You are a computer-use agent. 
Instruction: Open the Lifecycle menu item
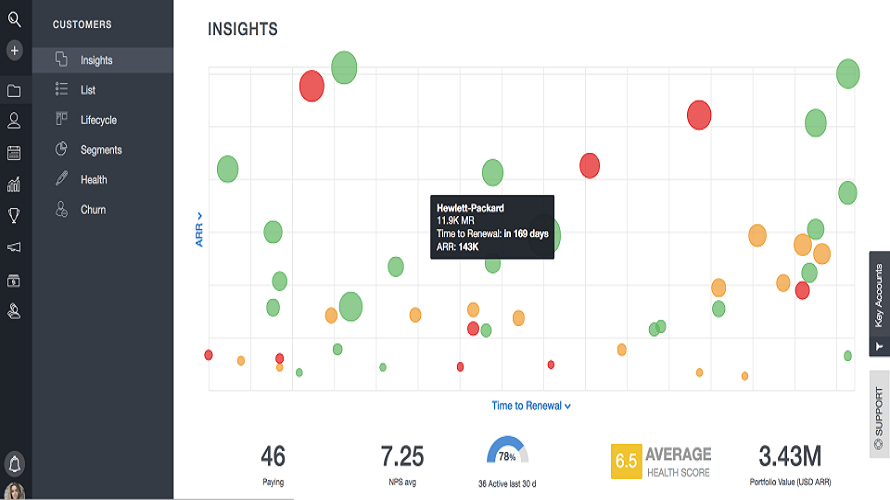(x=98, y=120)
